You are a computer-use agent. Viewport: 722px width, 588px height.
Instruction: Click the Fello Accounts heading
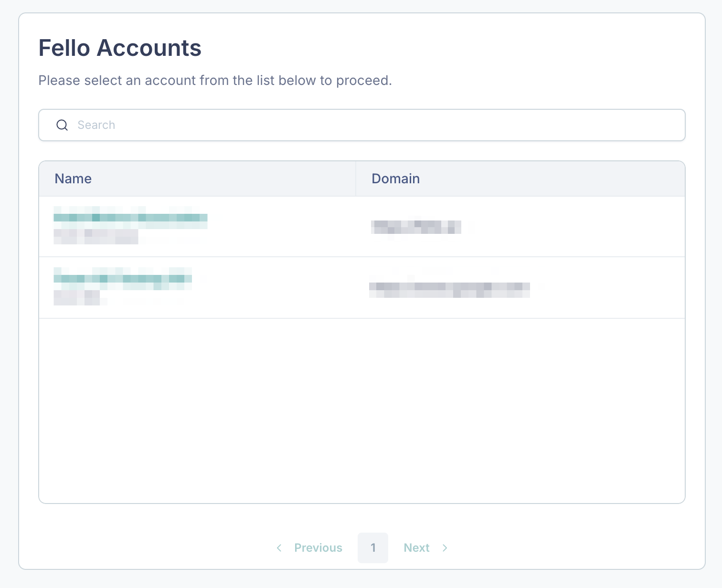120,48
